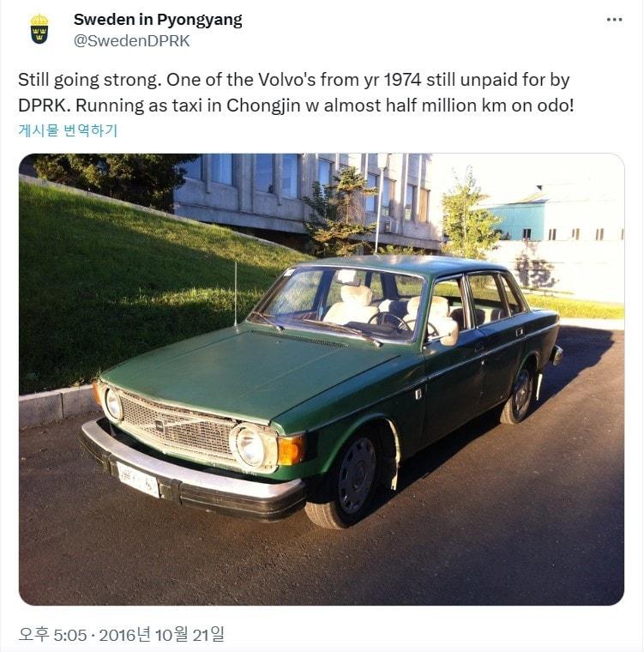
Task: Click the second tweet line mentioning Chongjin taxi
Action: [296, 106]
